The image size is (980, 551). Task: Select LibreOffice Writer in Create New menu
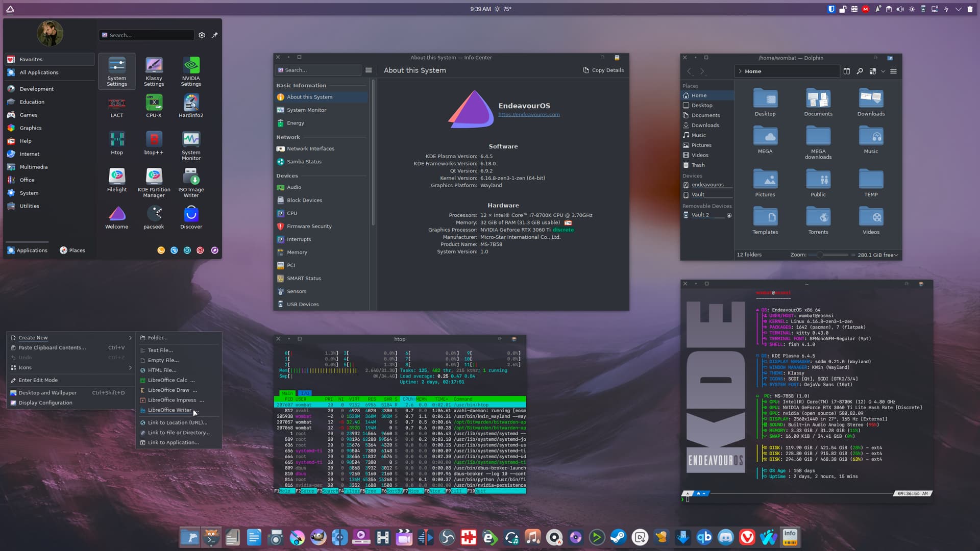pos(169,410)
